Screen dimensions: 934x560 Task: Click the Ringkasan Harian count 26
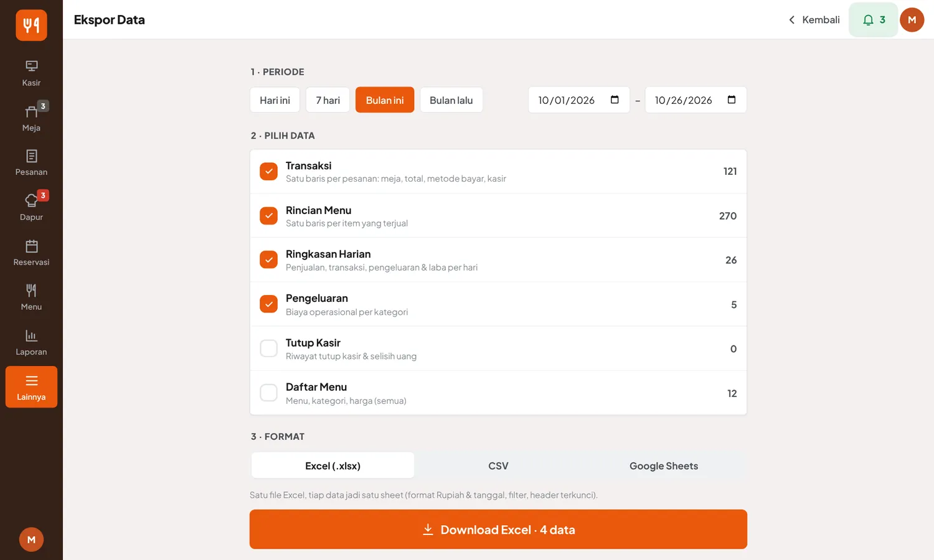pyautogui.click(x=731, y=260)
